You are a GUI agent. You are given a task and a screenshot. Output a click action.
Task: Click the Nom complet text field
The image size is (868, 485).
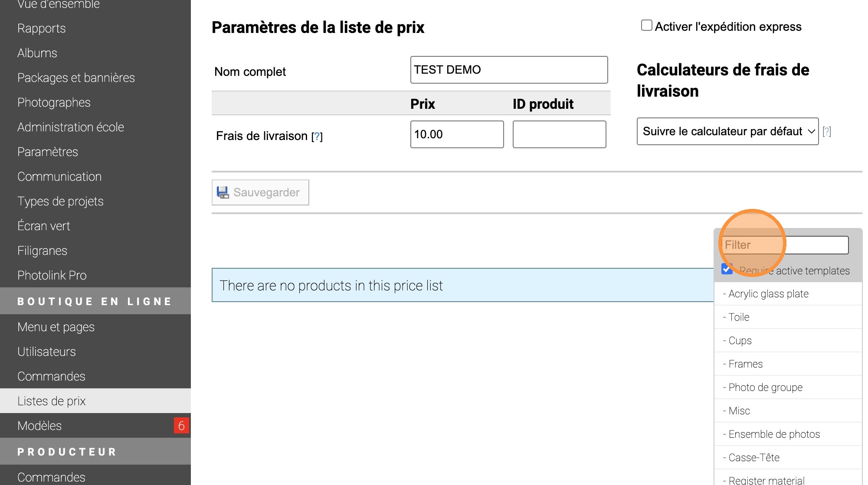508,70
